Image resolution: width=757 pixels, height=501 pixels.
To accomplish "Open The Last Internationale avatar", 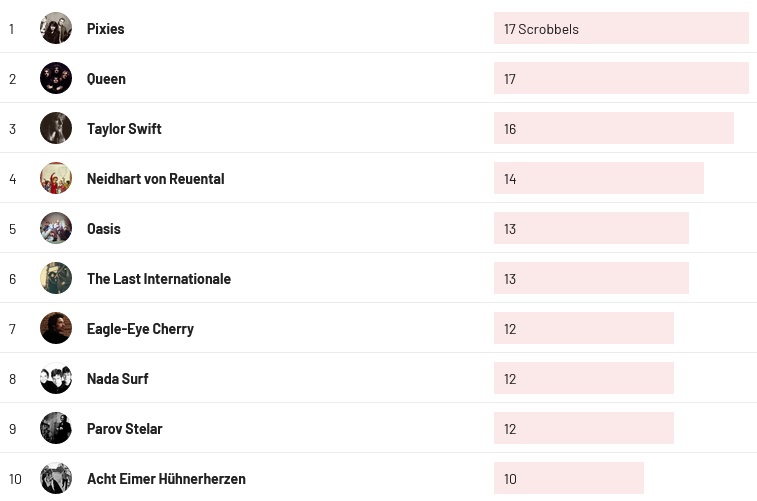I will coord(56,278).
